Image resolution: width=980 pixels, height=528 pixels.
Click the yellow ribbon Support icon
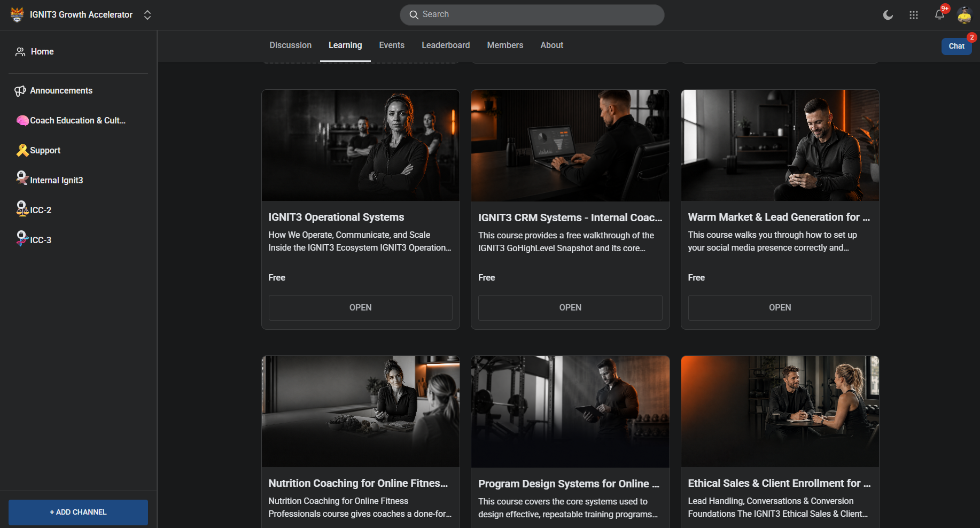(22, 151)
